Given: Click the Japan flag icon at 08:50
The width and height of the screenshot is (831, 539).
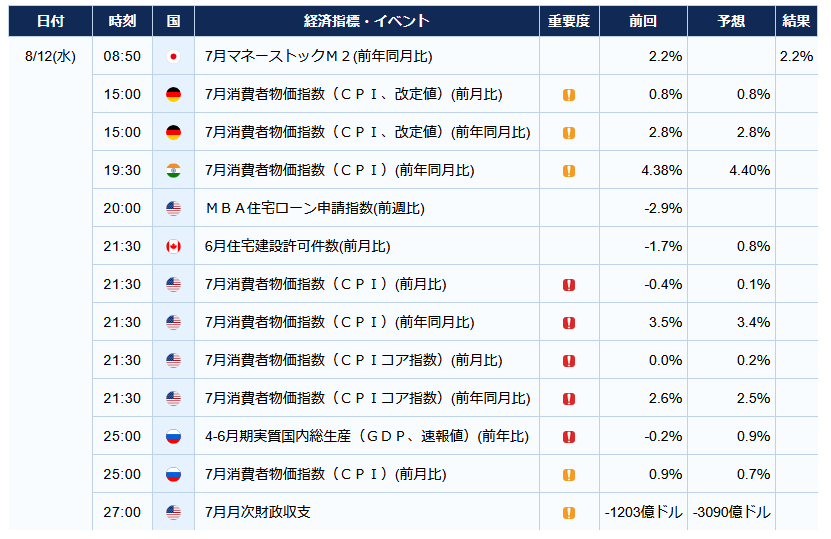Looking at the screenshot, I should click(173, 56).
